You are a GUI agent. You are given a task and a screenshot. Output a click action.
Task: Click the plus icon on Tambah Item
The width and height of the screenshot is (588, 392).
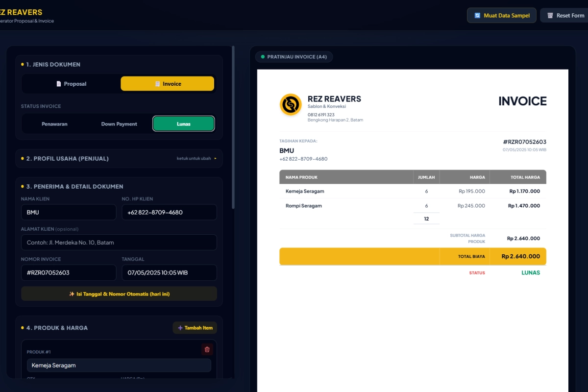[x=180, y=328]
